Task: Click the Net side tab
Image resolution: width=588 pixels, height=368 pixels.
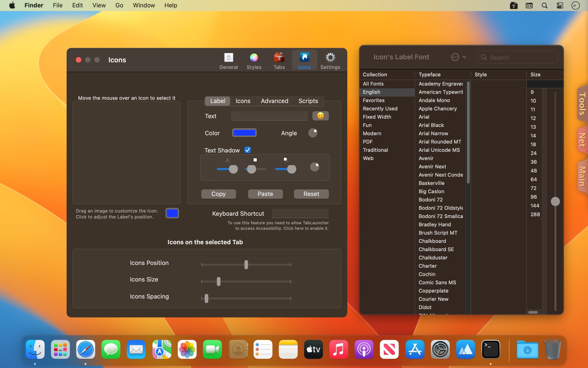Action: [x=582, y=140]
